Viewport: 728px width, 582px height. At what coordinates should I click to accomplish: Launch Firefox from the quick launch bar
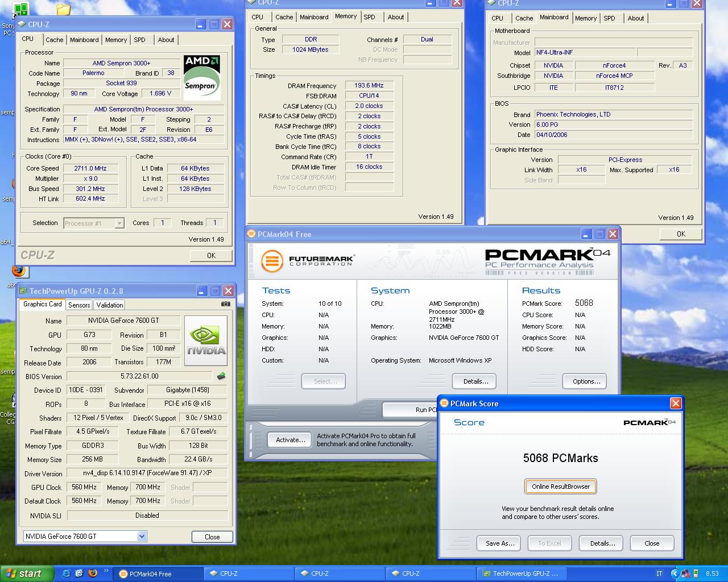point(92,573)
